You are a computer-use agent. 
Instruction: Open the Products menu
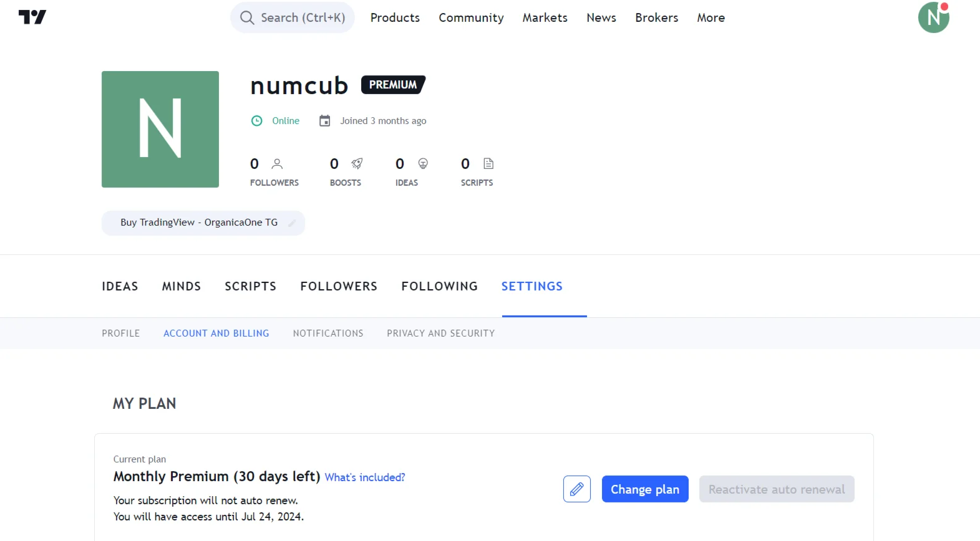coord(395,17)
